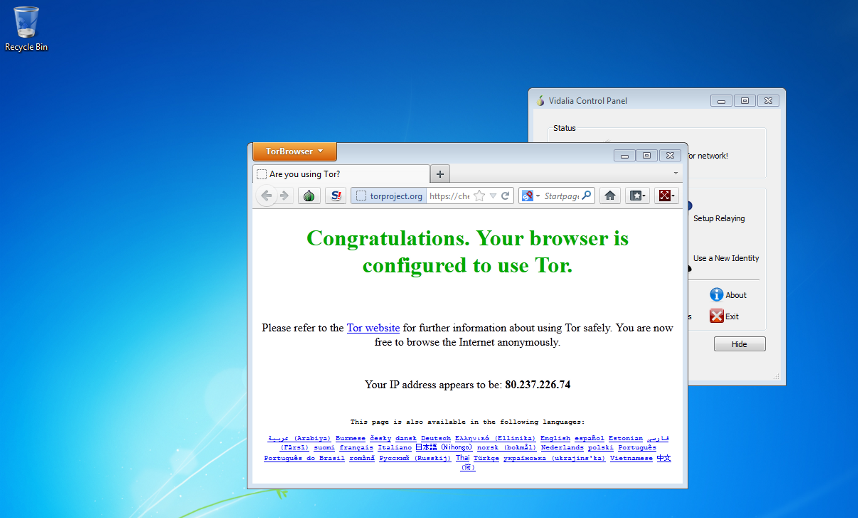Open the suomi language link

(x=324, y=447)
